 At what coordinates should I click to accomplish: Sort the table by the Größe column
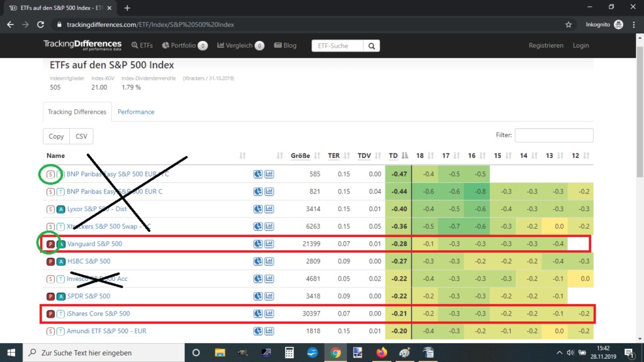tap(306, 156)
